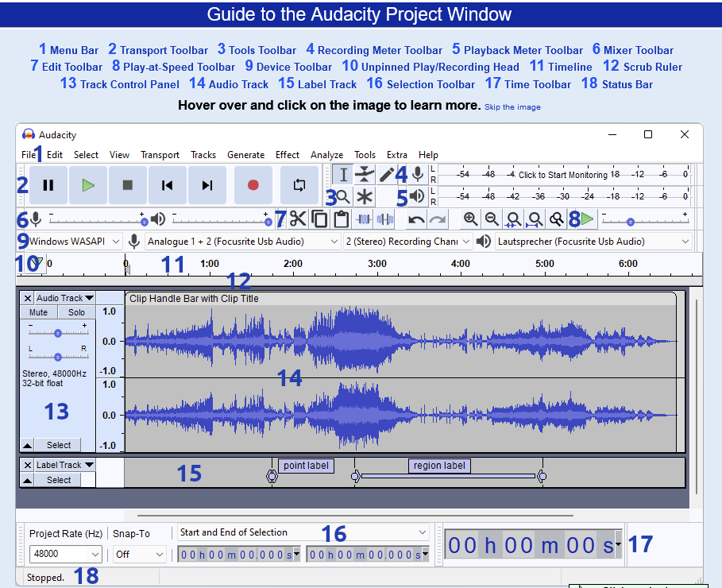Click the Zoom Toggle icon
This screenshot has height=588, width=722.
point(556,219)
